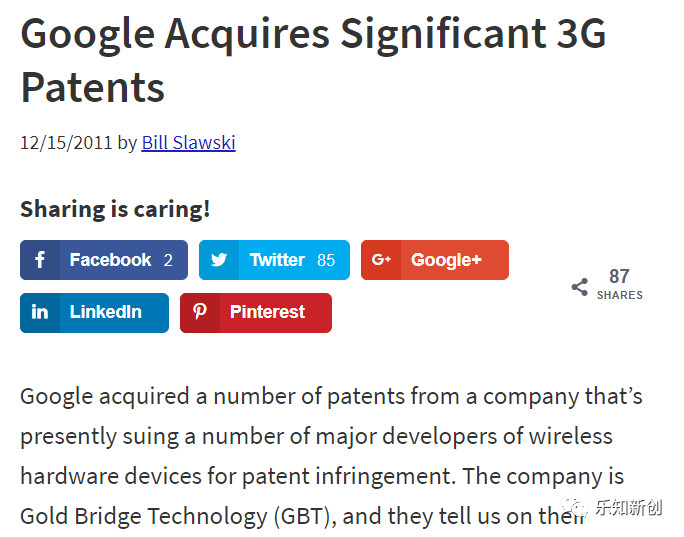This screenshot has width=684, height=537.
Task: Click the 87 SHARES total counter
Action: pos(619,284)
